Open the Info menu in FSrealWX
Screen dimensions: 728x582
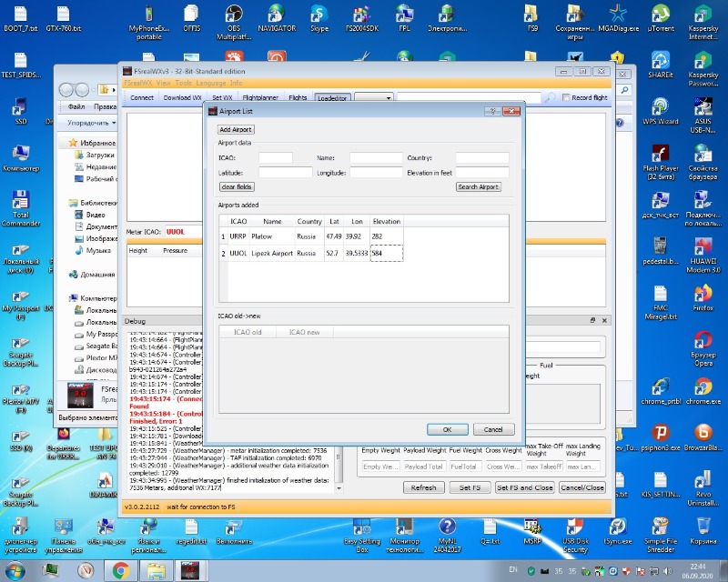pos(236,83)
